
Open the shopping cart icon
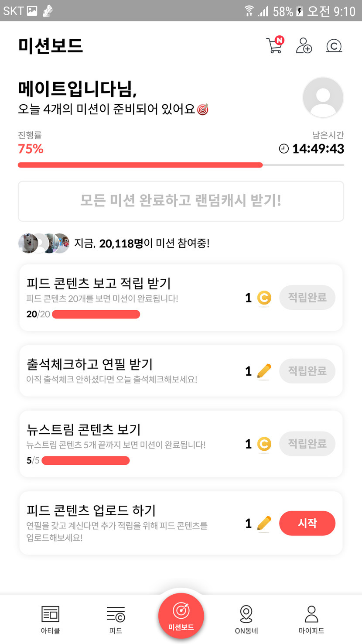pos(274,45)
